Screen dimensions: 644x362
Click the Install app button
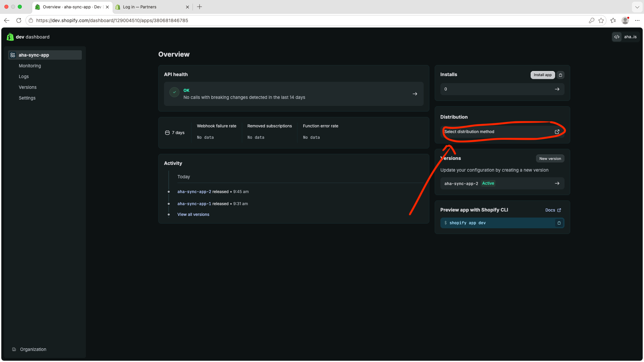(x=542, y=75)
